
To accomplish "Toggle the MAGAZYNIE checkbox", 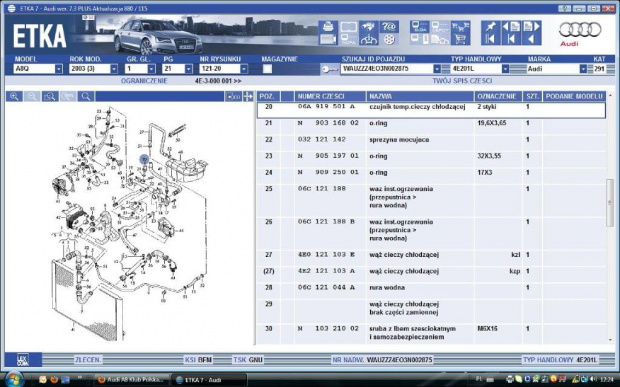I will [267, 69].
